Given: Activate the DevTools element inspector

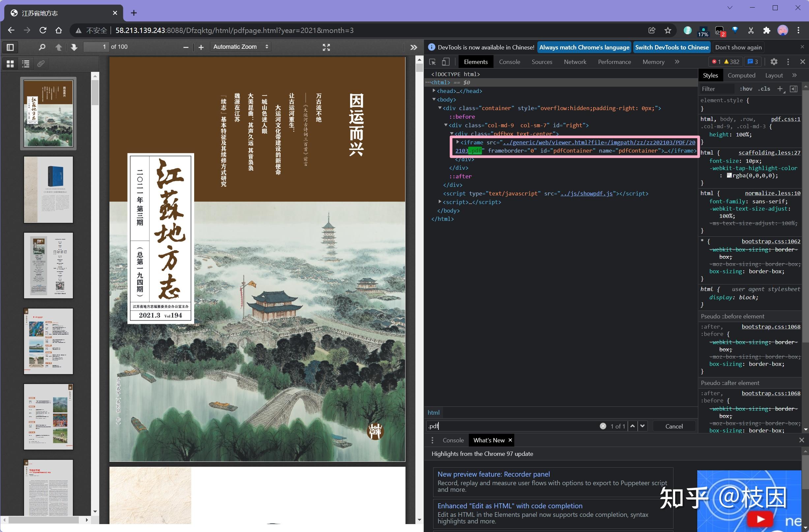Looking at the screenshot, I should tap(433, 62).
